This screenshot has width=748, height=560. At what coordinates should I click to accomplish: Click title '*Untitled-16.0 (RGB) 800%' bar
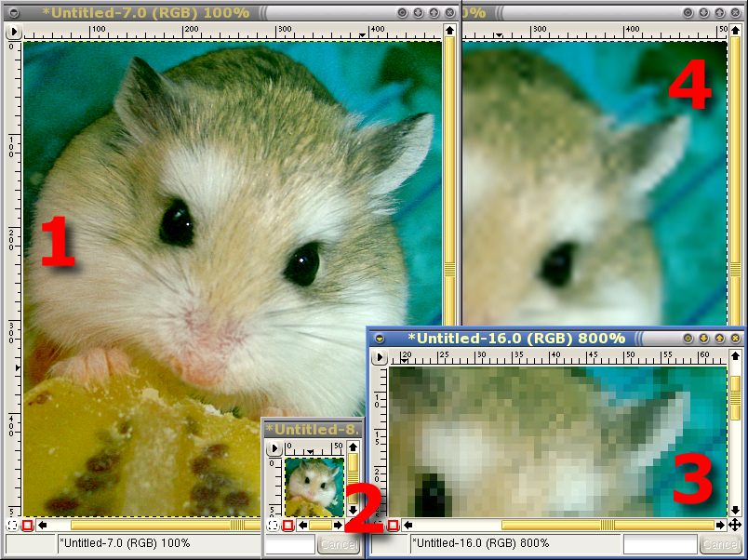516,339
